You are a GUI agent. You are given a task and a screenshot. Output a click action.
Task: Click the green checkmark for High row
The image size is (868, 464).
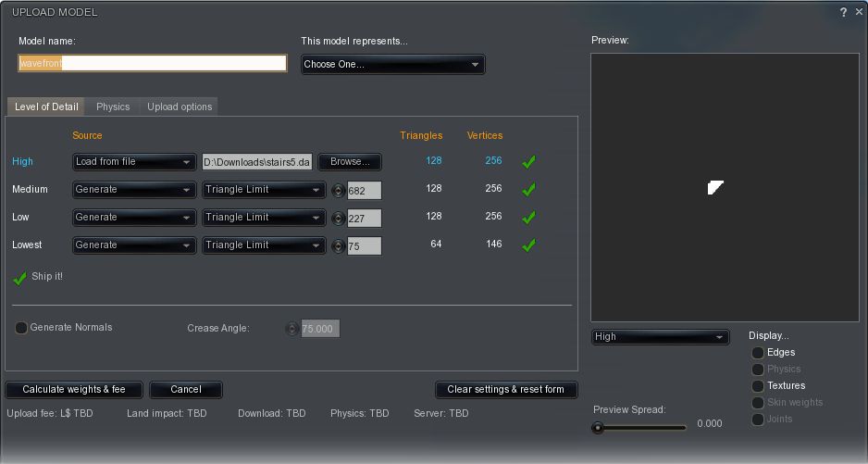coord(528,162)
